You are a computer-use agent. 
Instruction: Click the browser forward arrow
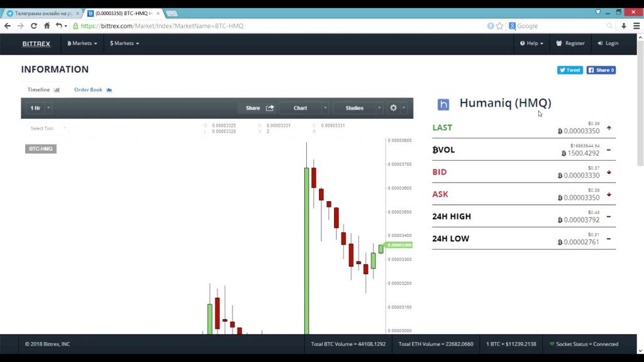(x=21, y=26)
